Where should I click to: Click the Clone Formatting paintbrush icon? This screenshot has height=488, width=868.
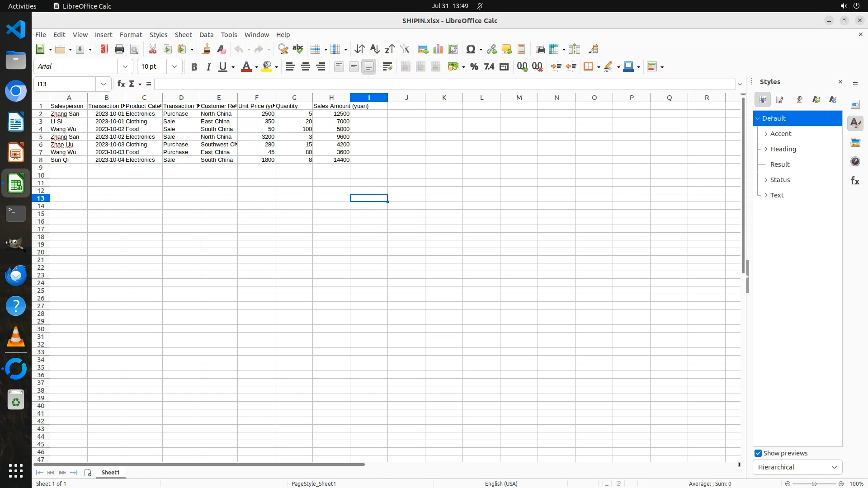pyautogui.click(x=207, y=49)
